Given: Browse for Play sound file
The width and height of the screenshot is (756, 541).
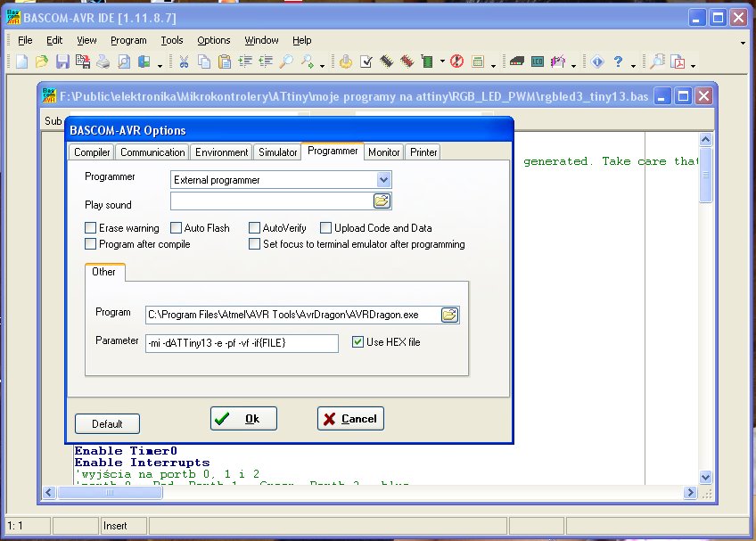Looking at the screenshot, I should click(x=382, y=201).
